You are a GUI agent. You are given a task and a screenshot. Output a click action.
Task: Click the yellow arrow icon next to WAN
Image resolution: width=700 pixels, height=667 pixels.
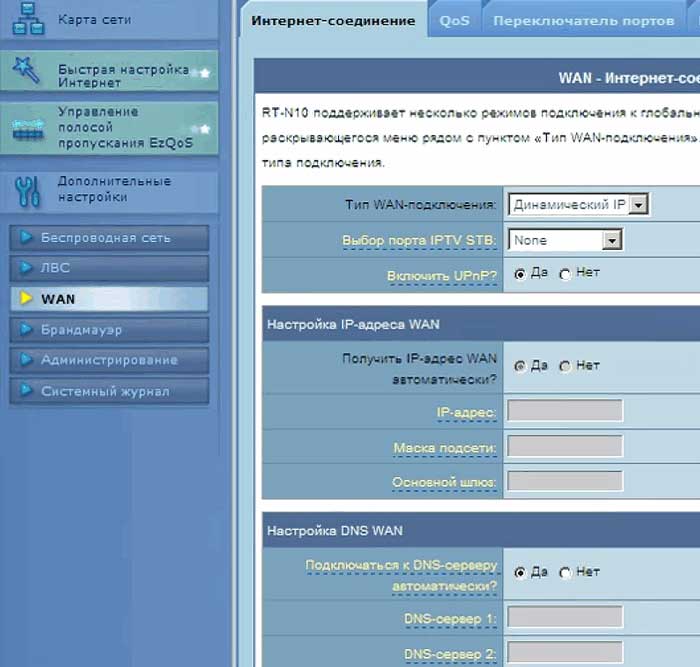click(26, 298)
